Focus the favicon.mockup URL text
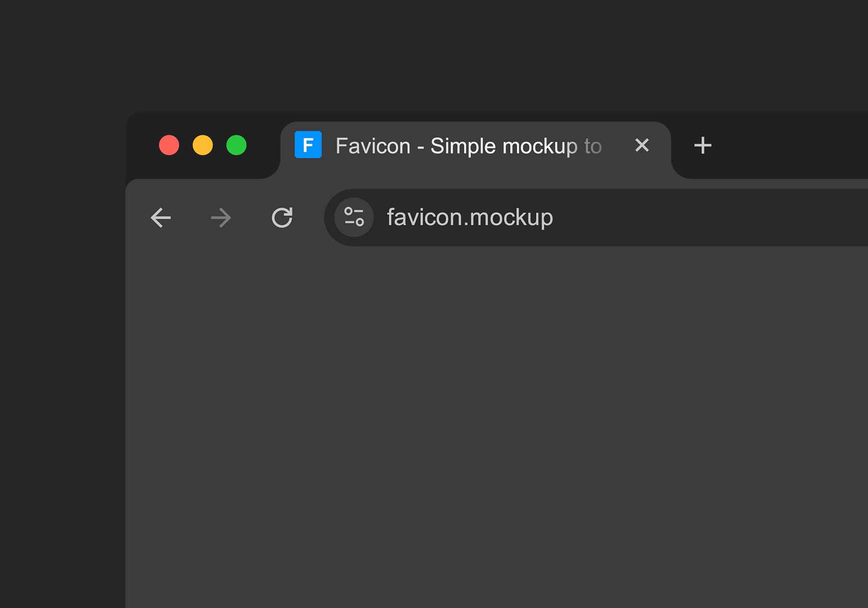The height and width of the screenshot is (608, 868). click(470, 218)
